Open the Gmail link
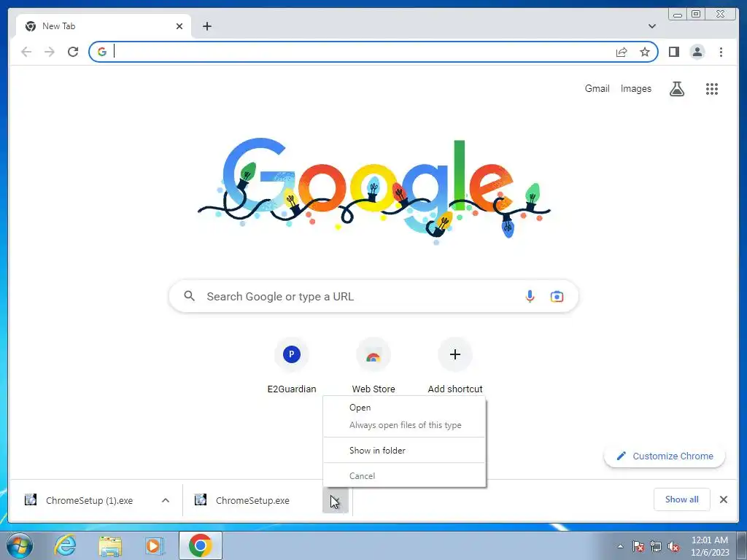This screenshot has height=560, width=747. [597, 88]
